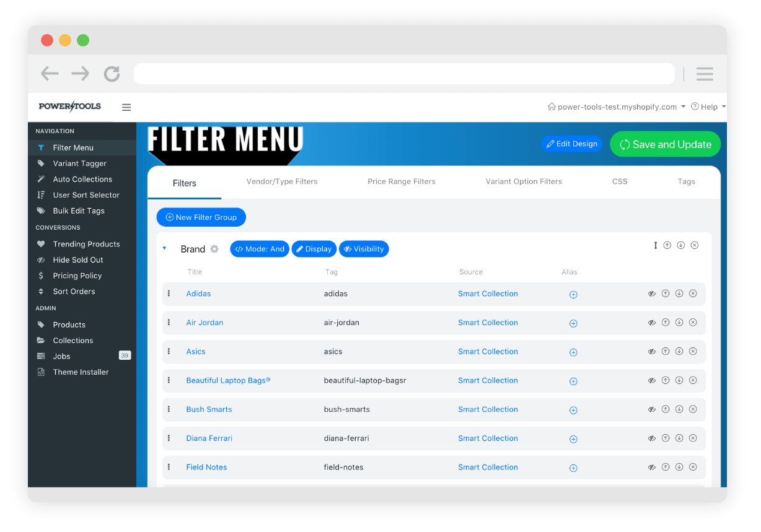Open the Adidas filter title link
The width and height of the screenshot is (761, 532).
click(x=198, y=294)
